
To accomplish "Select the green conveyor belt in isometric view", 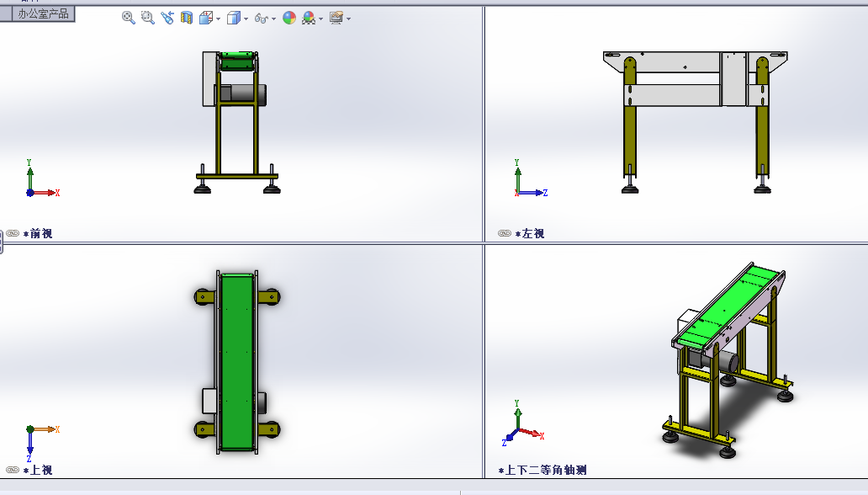I will [729, 306].
